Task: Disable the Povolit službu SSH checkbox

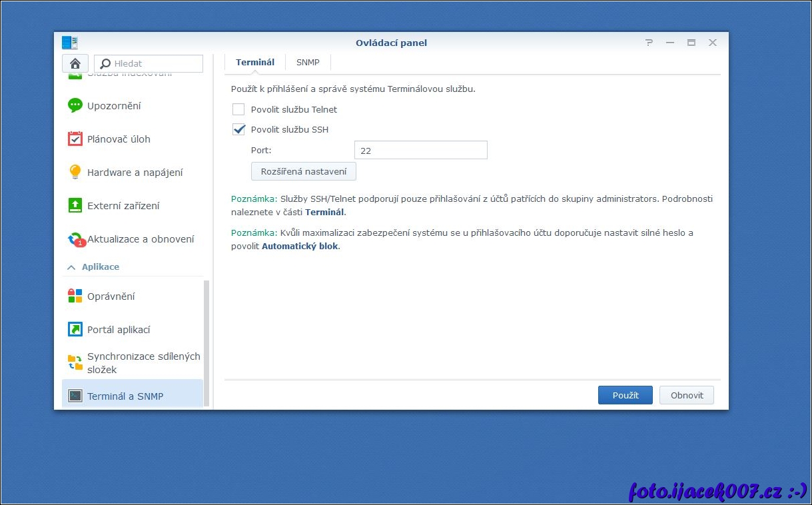Action: point(238,130)
